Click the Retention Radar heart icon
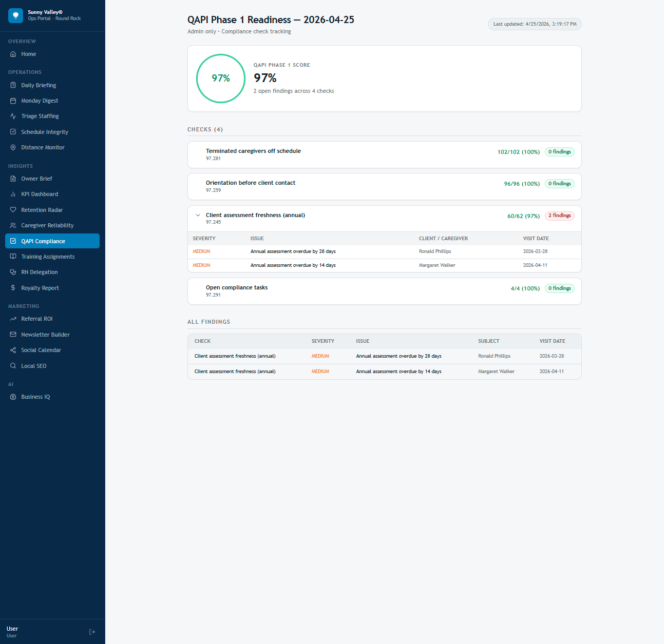664x644 pixels. point(13,210)
